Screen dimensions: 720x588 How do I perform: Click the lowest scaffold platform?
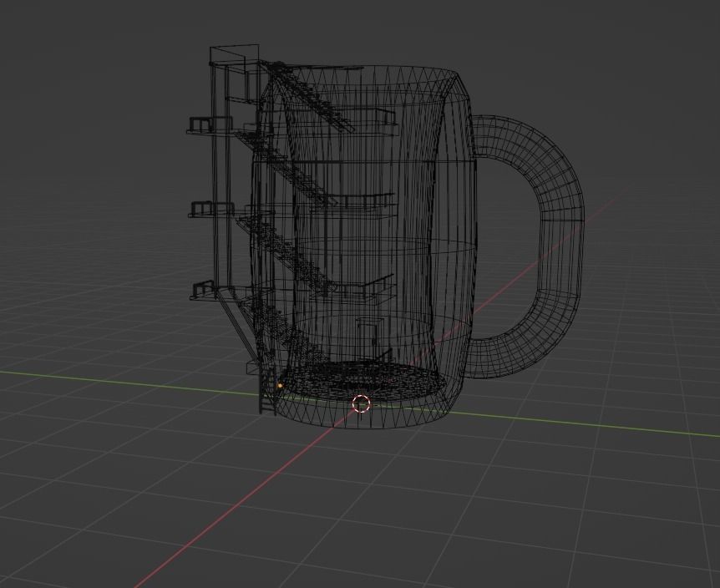coord(200,292)
